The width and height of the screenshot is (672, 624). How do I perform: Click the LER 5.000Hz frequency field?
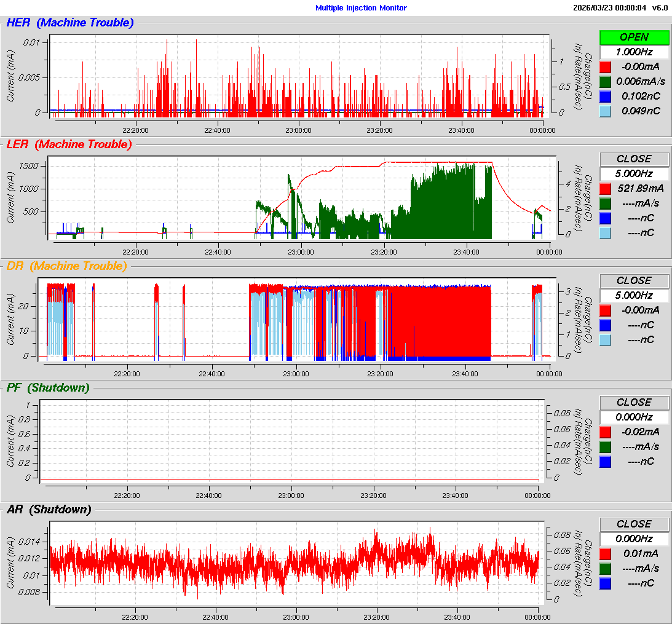tap(634, 174)
